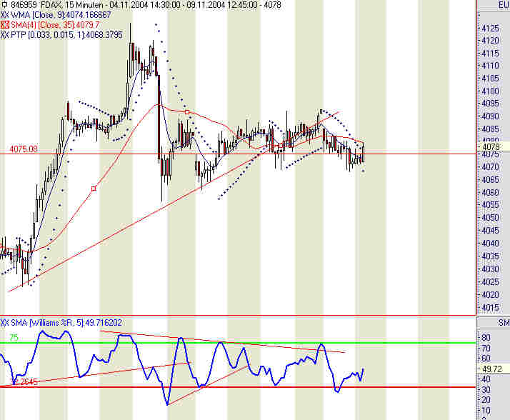Select the green 75 level line label
The image size is (510, 420).
coord(14,338)
